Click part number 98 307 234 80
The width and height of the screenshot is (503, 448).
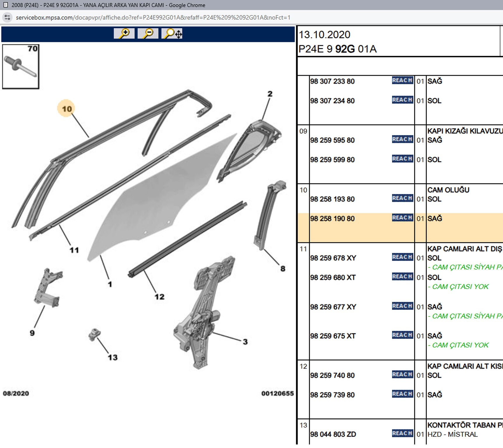point(332,101)
